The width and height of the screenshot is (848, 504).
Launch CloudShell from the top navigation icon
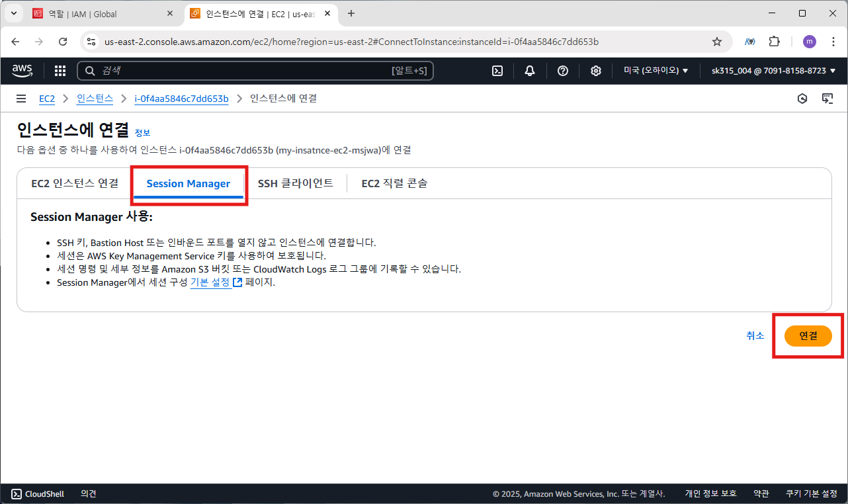pos(497,71)
